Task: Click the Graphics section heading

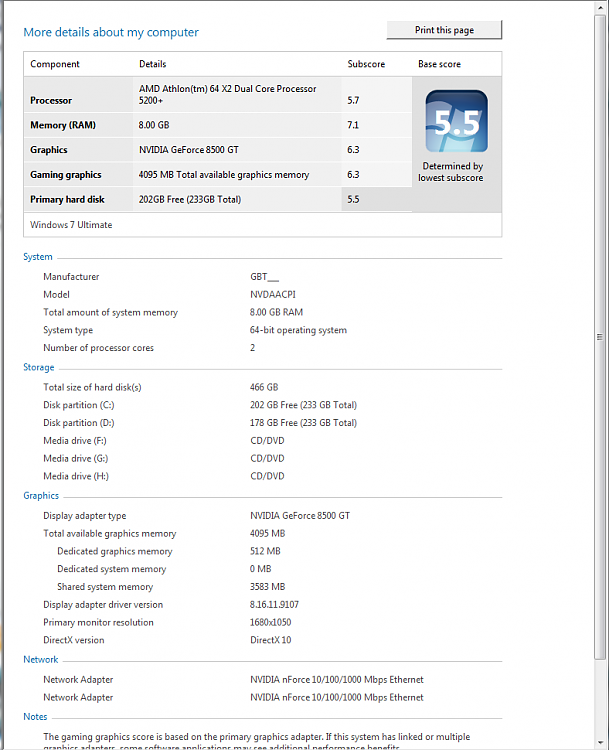Action: (x=41, y=496)
